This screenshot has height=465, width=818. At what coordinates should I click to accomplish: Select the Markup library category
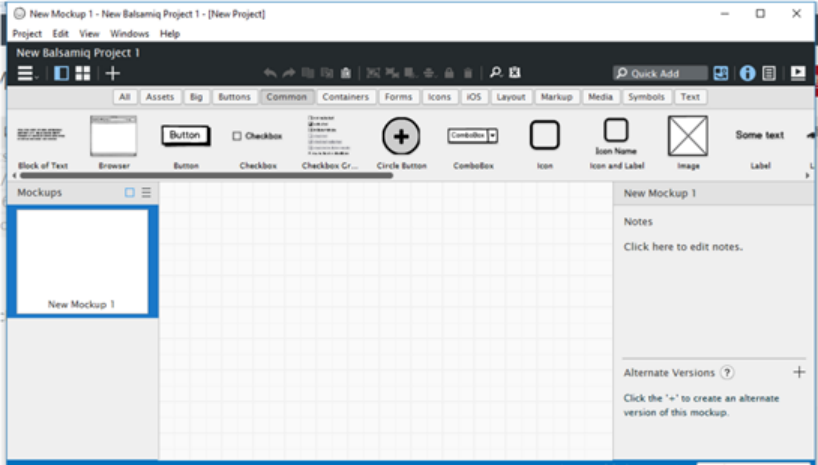coord(557,97)
